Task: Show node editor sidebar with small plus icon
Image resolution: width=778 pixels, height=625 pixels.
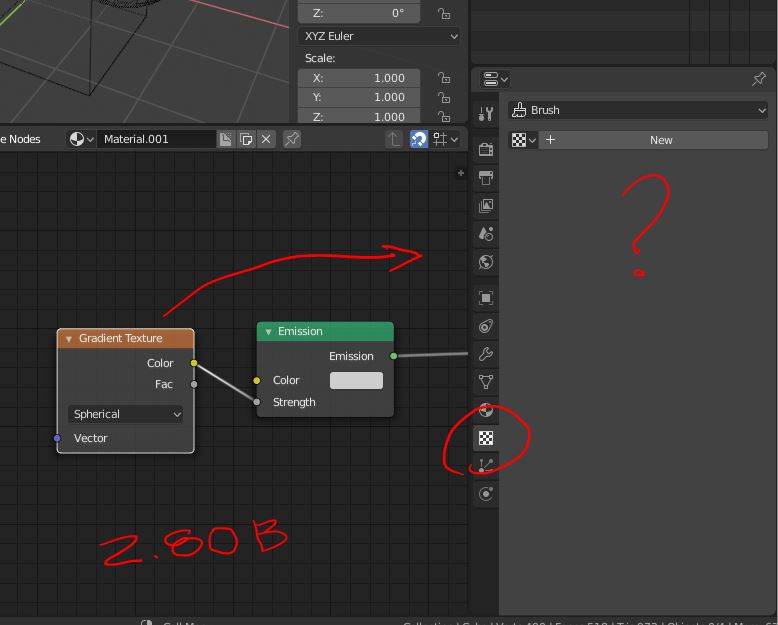Action: pos(461,173)
